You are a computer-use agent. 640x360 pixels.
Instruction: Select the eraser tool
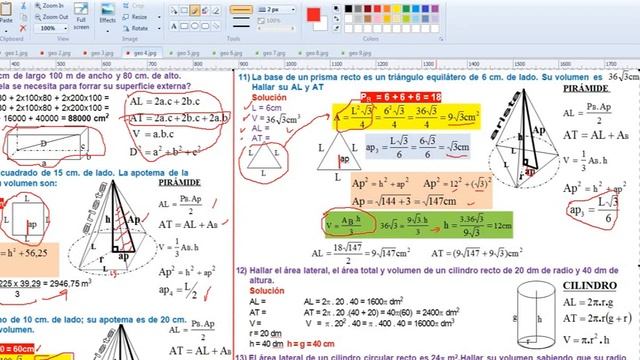[216, 10]
